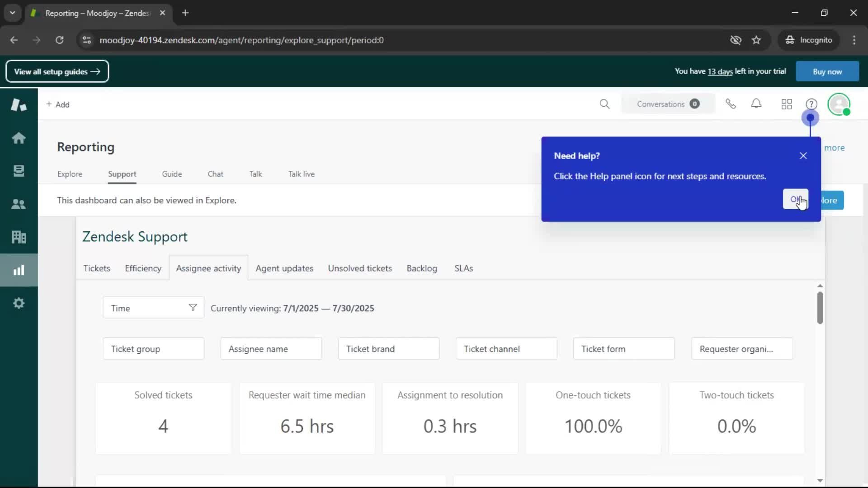Click View all setup guides button
This screenshot has width=868, height=488.
[57, 71]
